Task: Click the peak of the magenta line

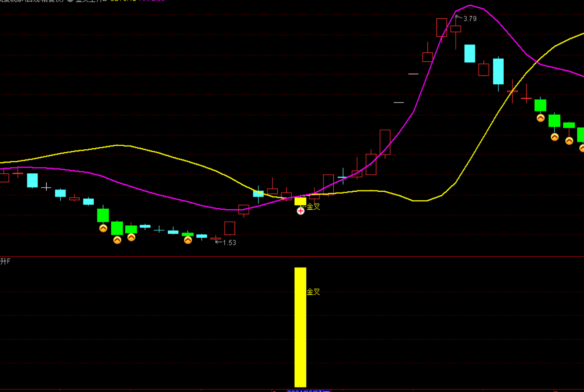Action: click(x=470, y=6)
